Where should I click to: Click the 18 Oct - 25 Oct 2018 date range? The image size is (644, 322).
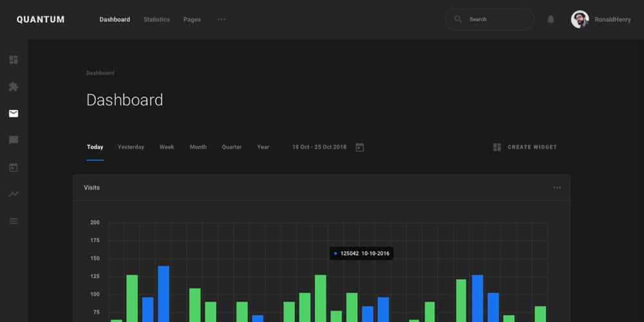click(319, 147)
